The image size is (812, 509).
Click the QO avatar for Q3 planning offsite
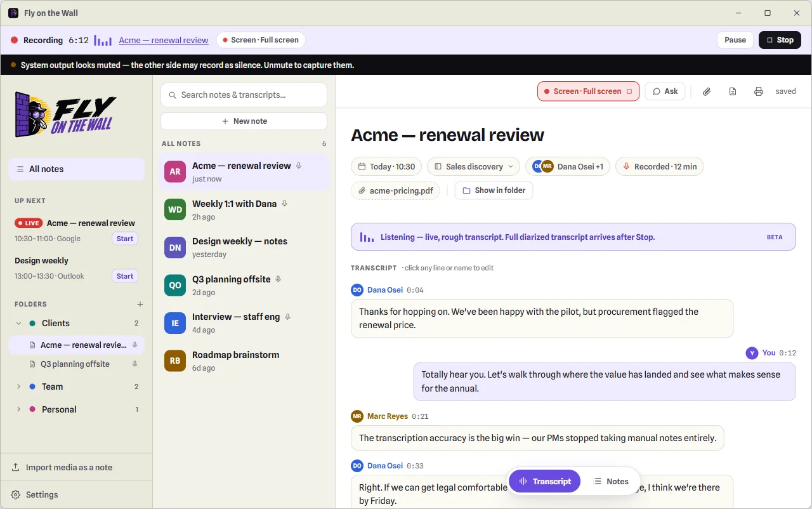click(175, 285)
